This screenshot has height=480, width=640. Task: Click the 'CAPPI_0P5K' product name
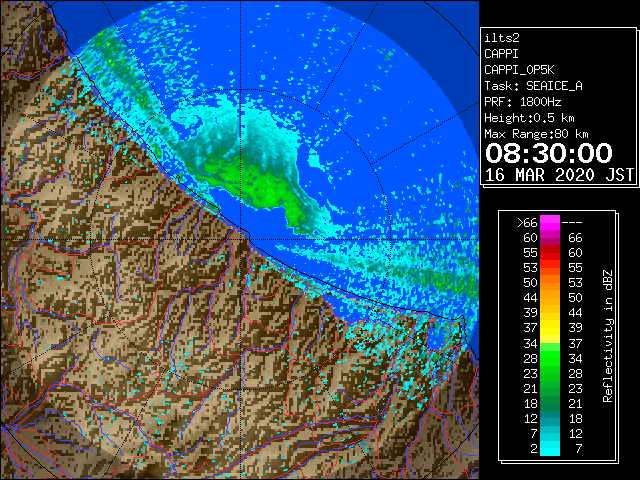click(x=519, y=70)
